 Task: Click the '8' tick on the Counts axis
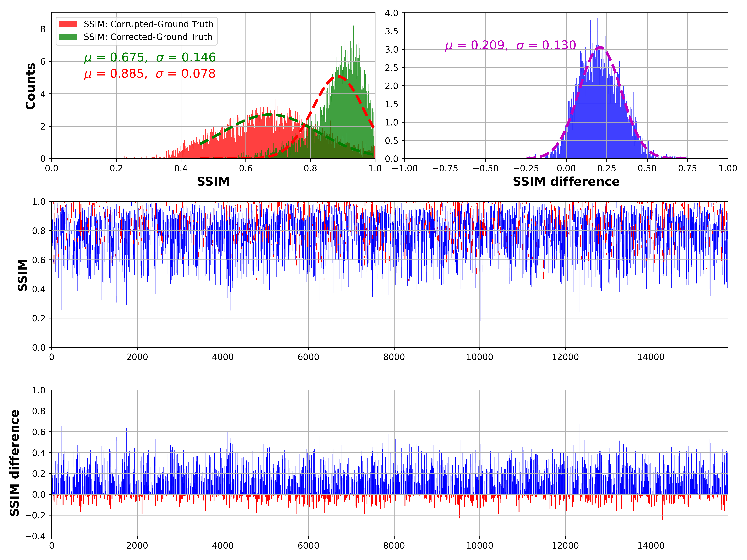(43, 29)
